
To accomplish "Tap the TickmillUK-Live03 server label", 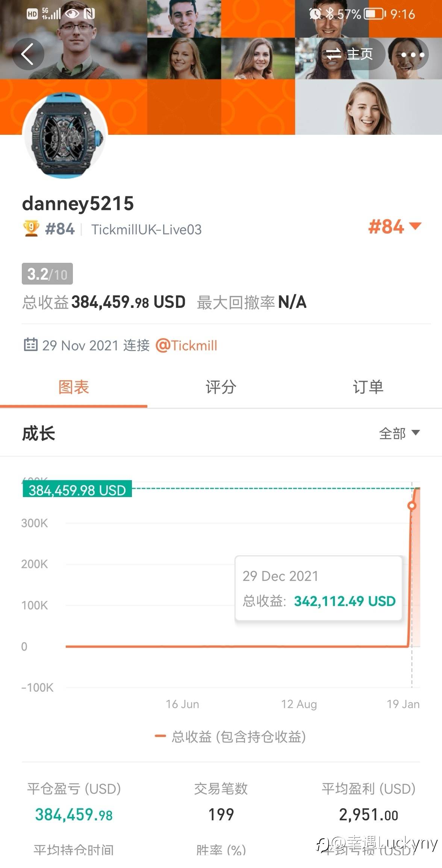I will [x=147, y=229].
